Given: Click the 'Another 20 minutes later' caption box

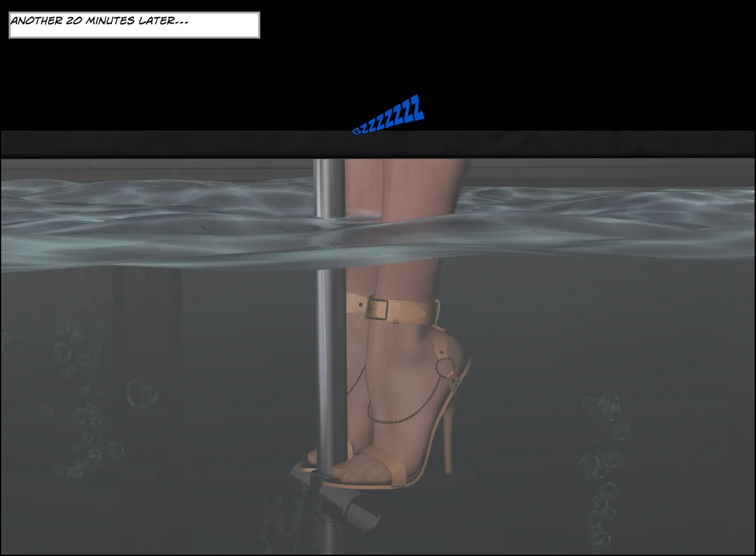Looking at the screenshot, I should (134, 25).
